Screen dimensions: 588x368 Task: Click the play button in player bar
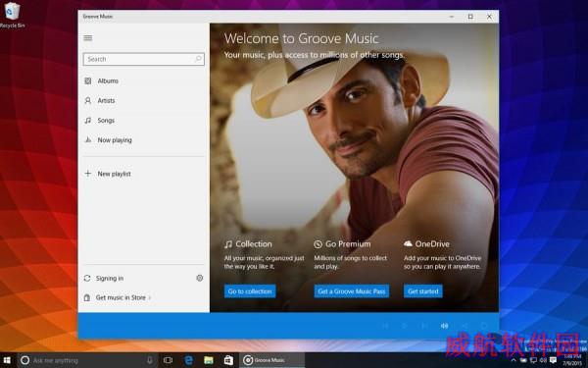pos(404,326)
